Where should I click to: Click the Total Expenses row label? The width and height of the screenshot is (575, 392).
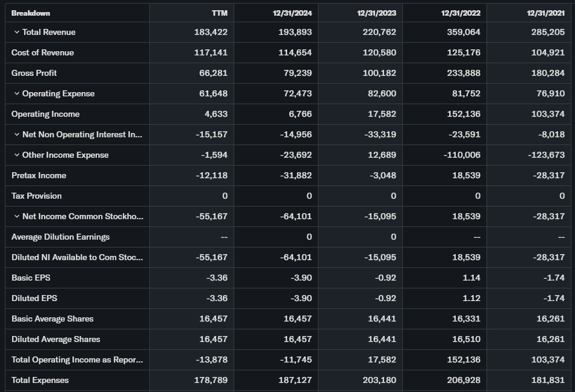[40, 381]
